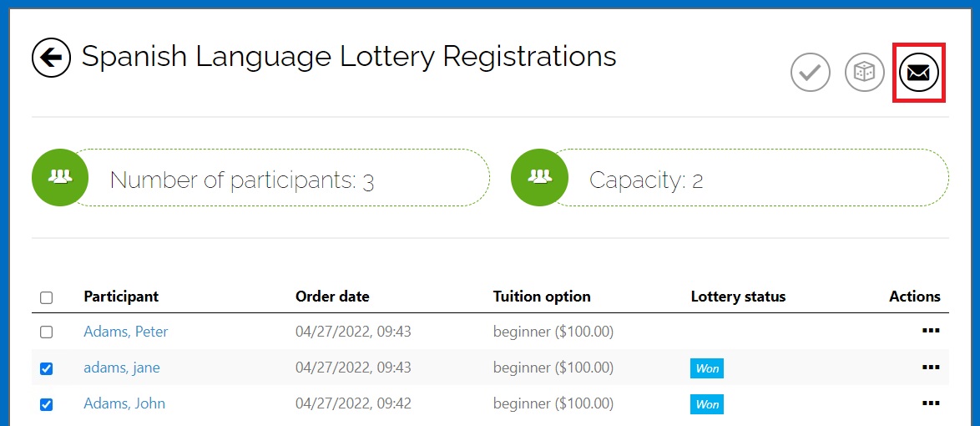
Task: Click the Order date column header
Action: pos(332,297)
